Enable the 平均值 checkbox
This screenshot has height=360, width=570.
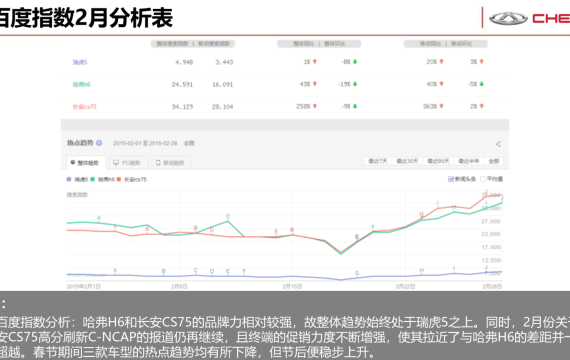483,179
